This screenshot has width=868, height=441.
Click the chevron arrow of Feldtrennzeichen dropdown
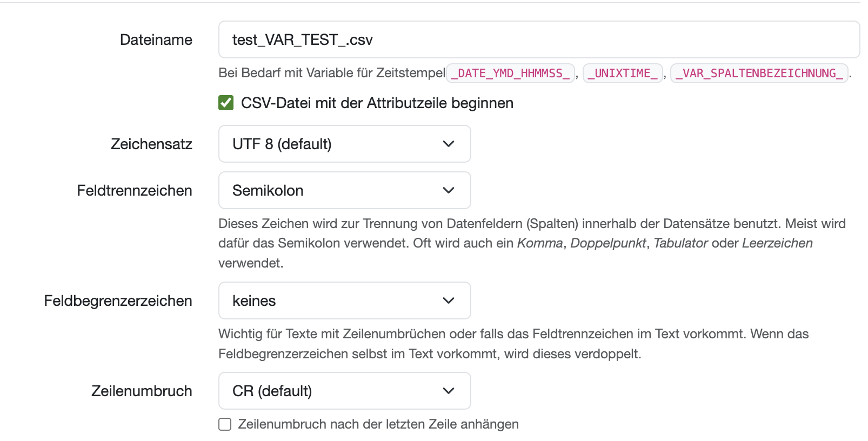(448, 190)
